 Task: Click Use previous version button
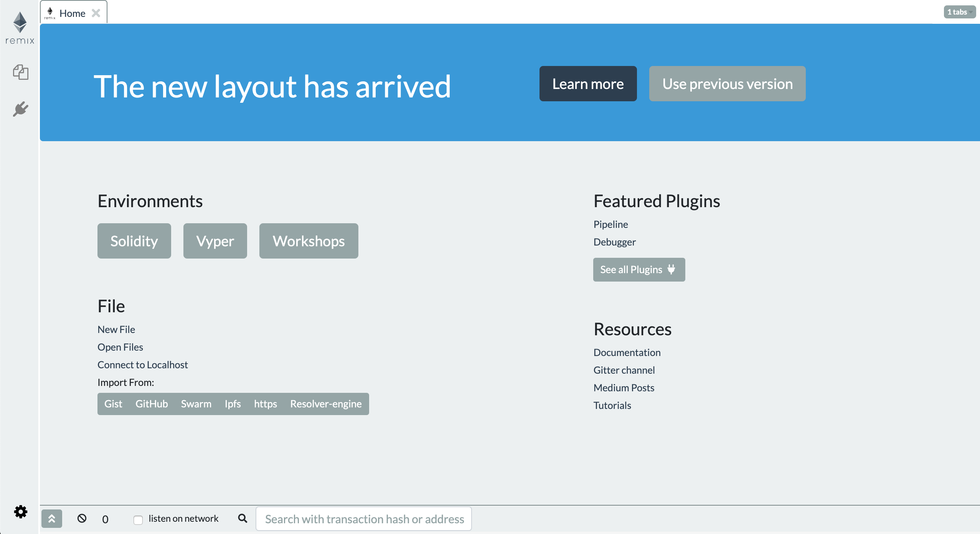coord(727,84)
